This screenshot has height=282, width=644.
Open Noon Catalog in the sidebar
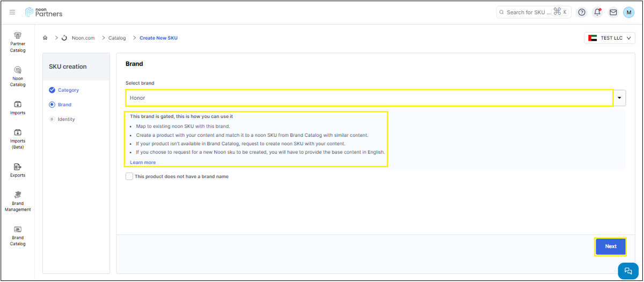[18, 76]
